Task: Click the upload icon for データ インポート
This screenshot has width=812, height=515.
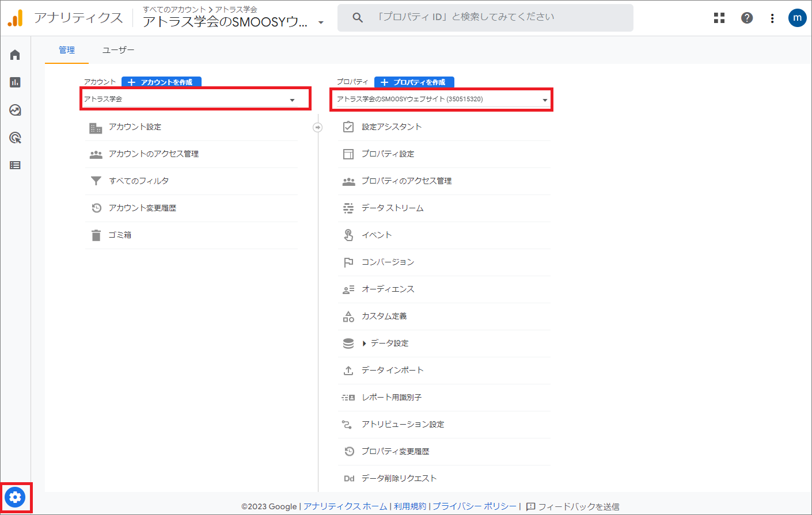Action: (348, 371)
